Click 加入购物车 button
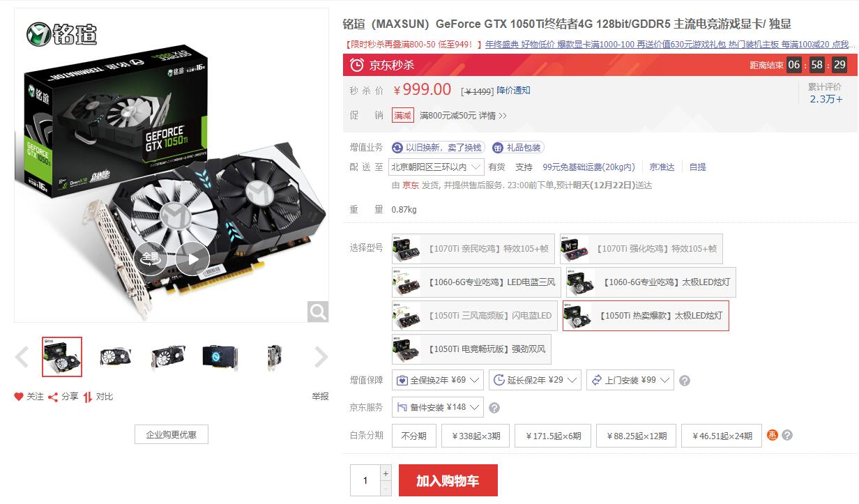 tap(448, 481)
